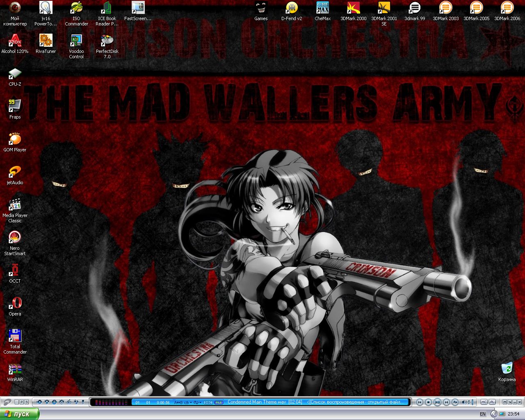This screenshot has height=420, width=525.
Task: Click the jetAudio spectrum visualizer display
Action: coord(111,402)
